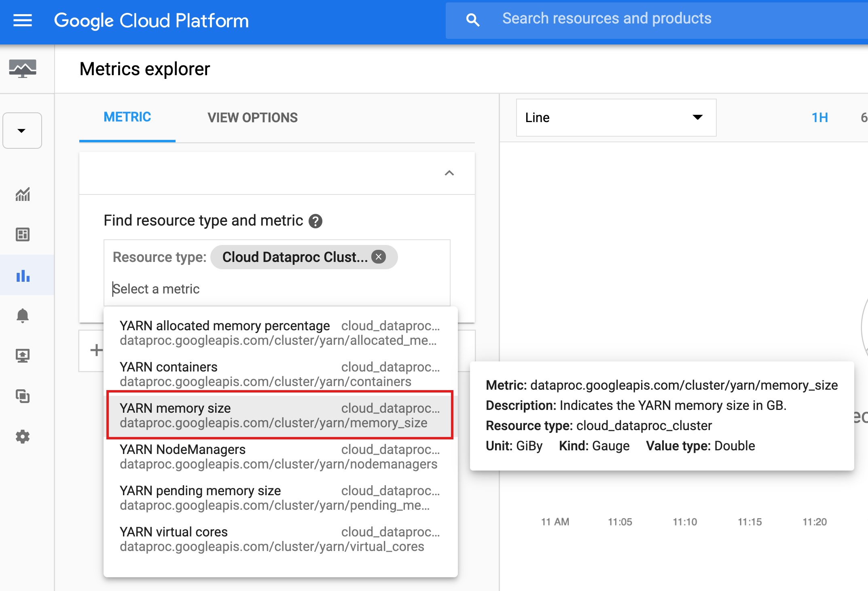Viewport: 868px width, 591px height.
Task: Remove the Cloud Dataproc Cluster chip
Action: click(x=379, y=257)
